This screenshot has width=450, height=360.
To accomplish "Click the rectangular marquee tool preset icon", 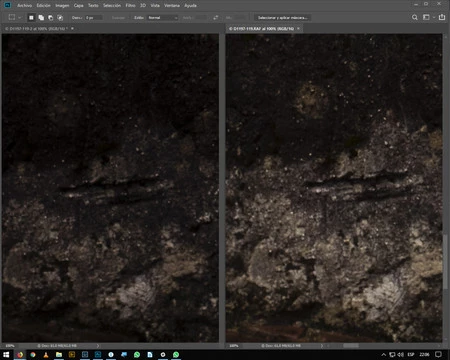I will pyautogui.click(x=12, y=17).
